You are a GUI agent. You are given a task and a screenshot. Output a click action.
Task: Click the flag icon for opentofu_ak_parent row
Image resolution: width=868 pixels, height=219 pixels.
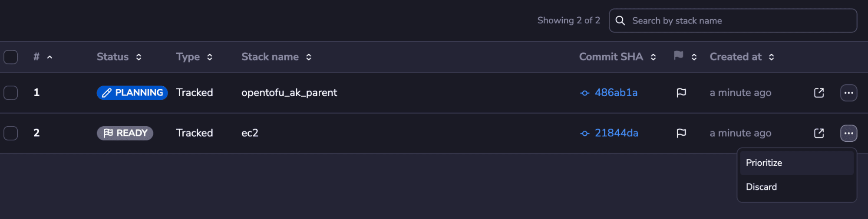(x=681, y=93)
